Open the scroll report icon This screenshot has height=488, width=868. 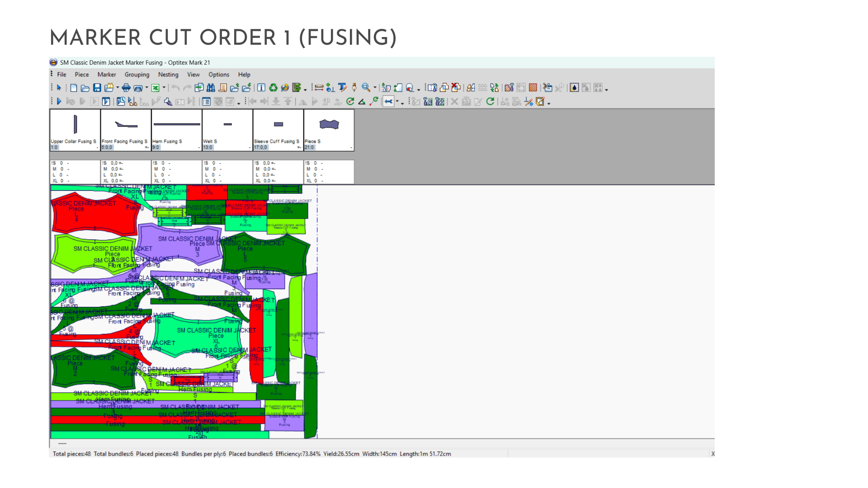(223, 88)
